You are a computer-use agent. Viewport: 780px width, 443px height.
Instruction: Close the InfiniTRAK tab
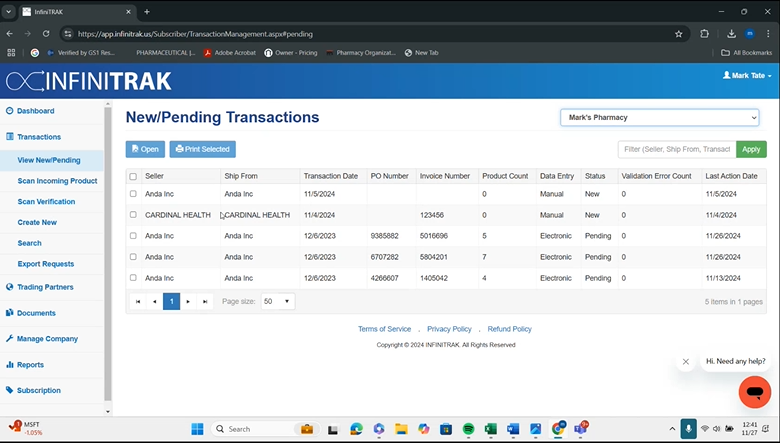coord(128,12)
